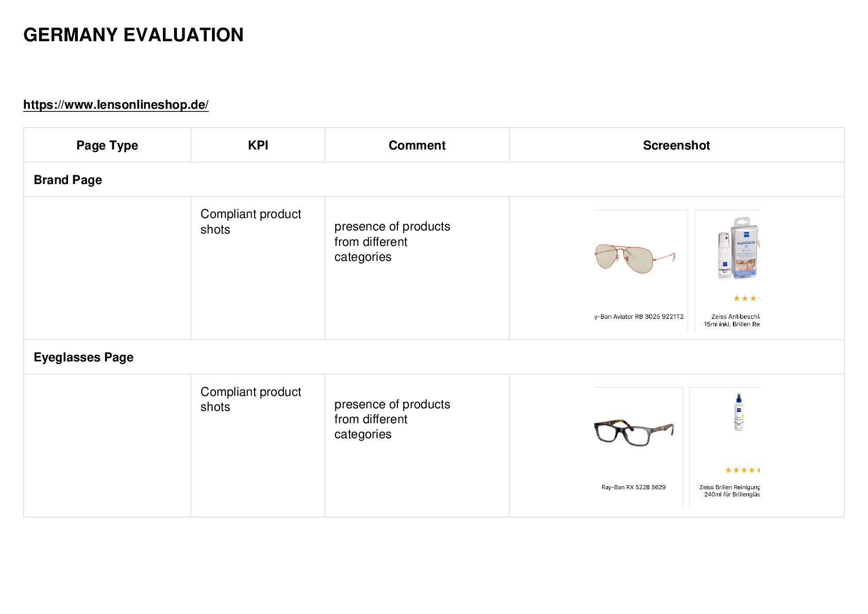
Task: Select the Brand Page section row
Action: 434,179
